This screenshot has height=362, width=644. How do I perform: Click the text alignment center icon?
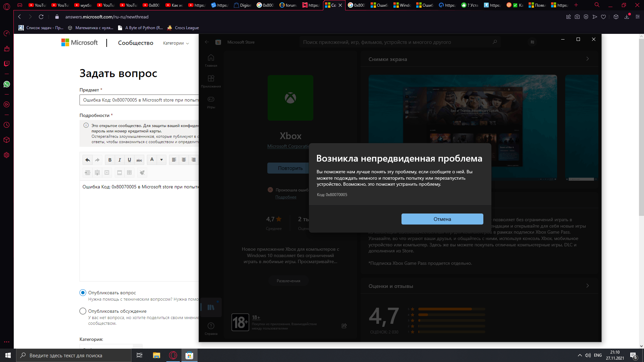point(183,160)
